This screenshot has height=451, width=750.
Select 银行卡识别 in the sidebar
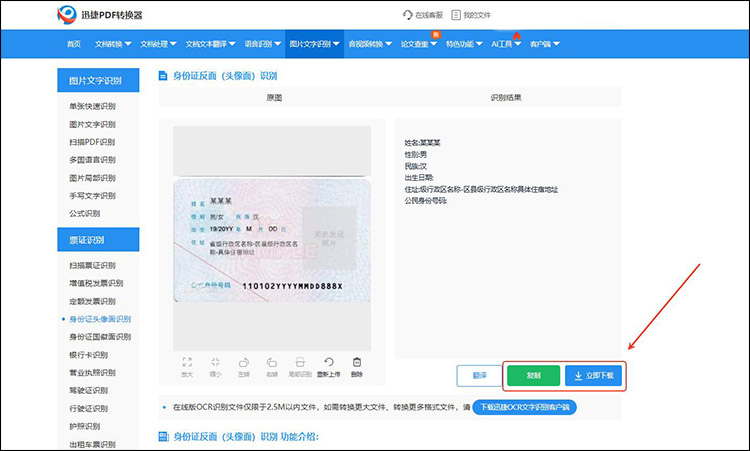[92, 353]
